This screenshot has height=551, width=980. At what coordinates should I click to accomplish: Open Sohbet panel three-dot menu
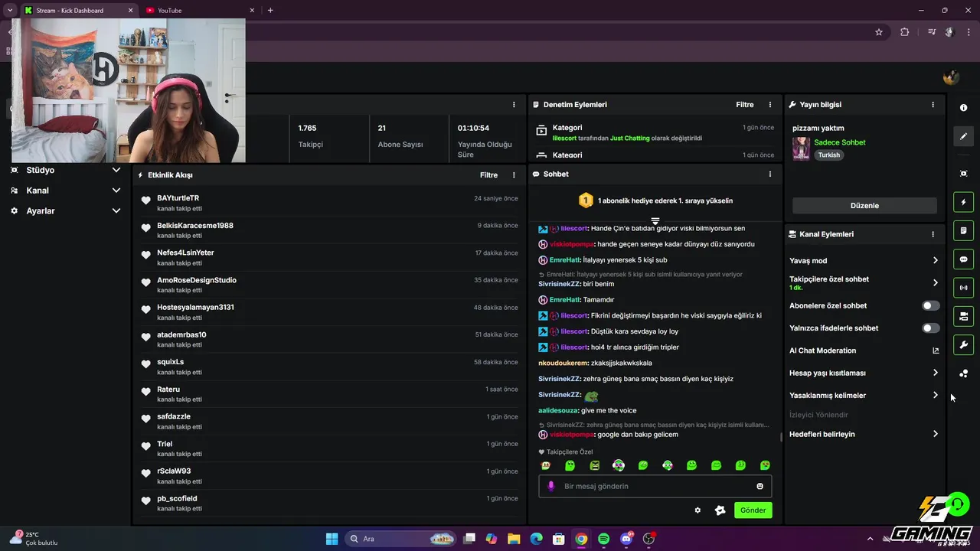(x=770, y=174)
